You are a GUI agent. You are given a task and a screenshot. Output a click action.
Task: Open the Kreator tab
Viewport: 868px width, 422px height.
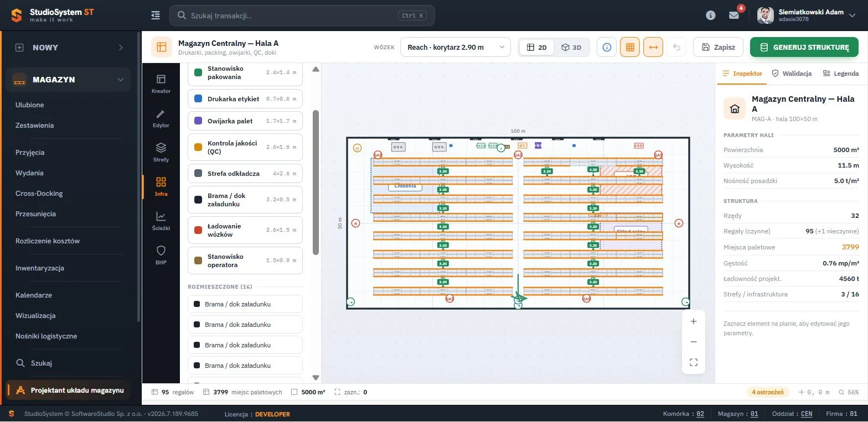pyautogui.click(x=161, y=84)
